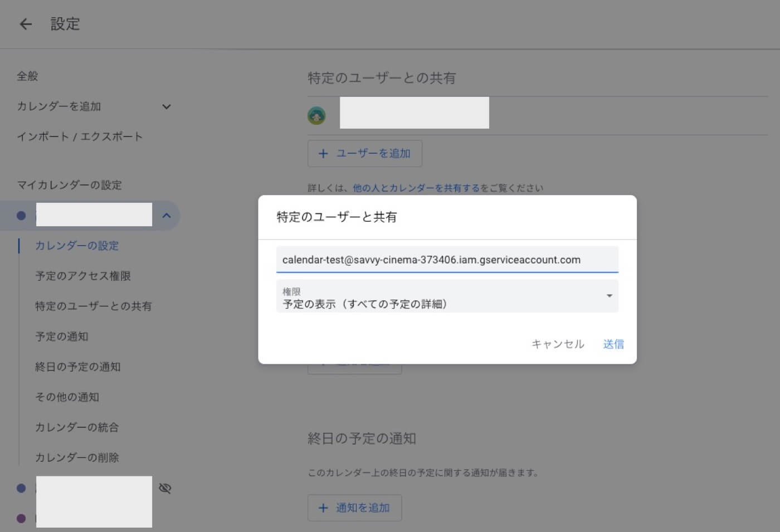Select カレンダーの削除 from the sidebar
Viewport: 780px width, 532px height.
[77, 457]
